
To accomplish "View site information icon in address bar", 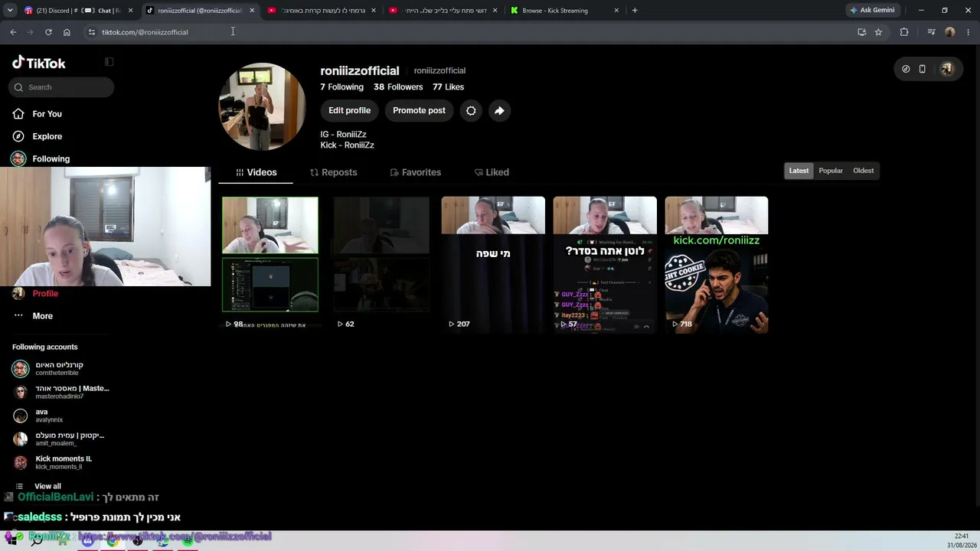I will [x=92, y=32].
